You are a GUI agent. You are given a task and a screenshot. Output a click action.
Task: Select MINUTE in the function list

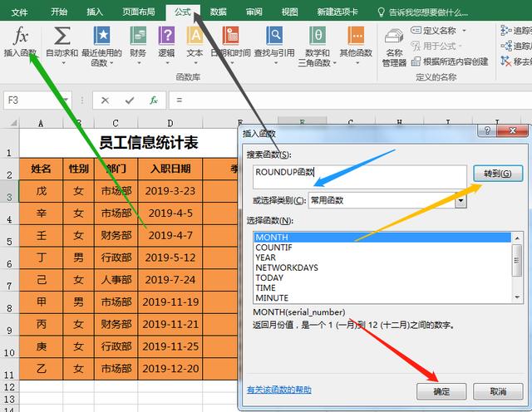pos(382,297)
